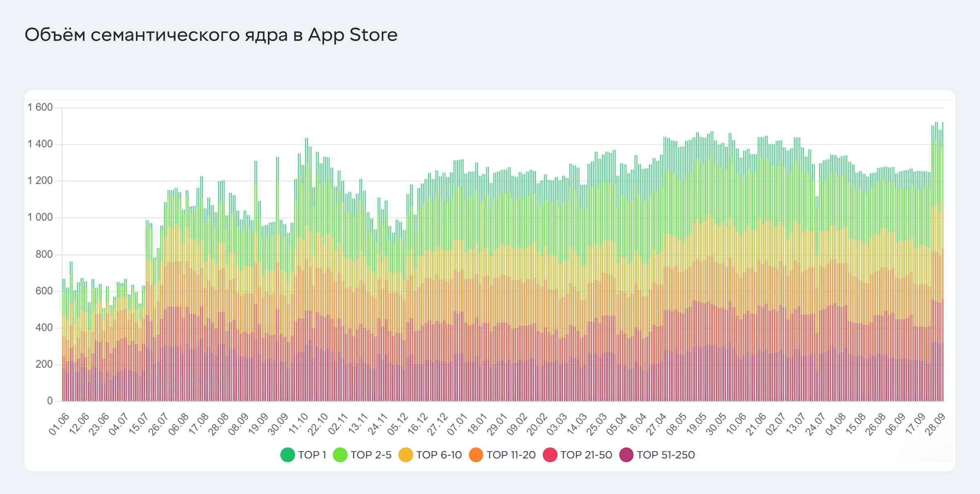Toggle the TOP 1 series label
The width and height of the screenshot is (980, 494).
312,455
